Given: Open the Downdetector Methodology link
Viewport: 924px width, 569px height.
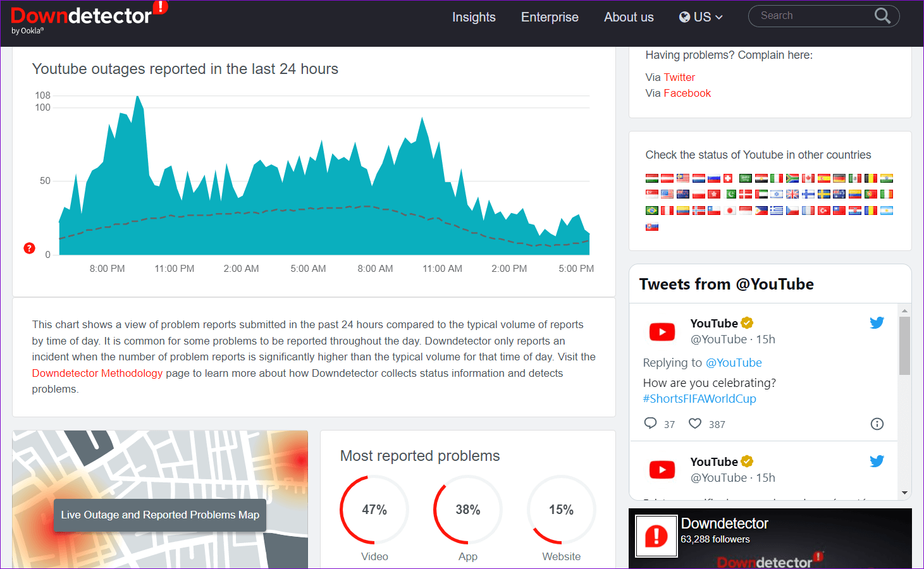Looking at the screenshot, I should [x=97, y=373].
